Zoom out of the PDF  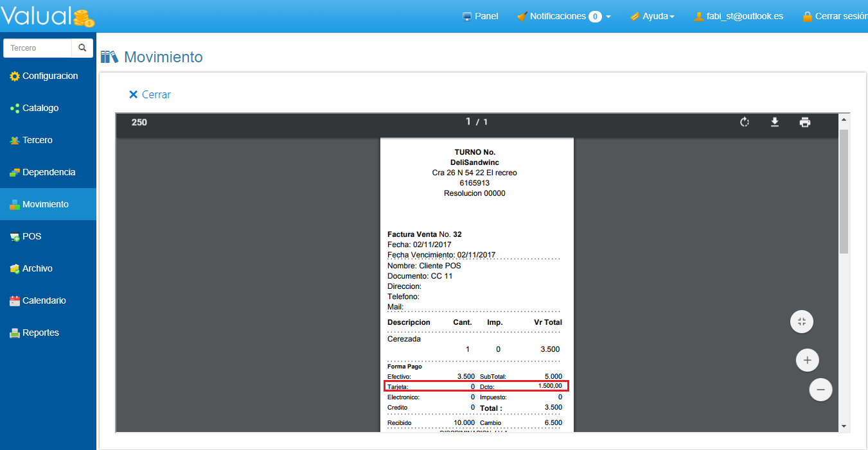820,389
